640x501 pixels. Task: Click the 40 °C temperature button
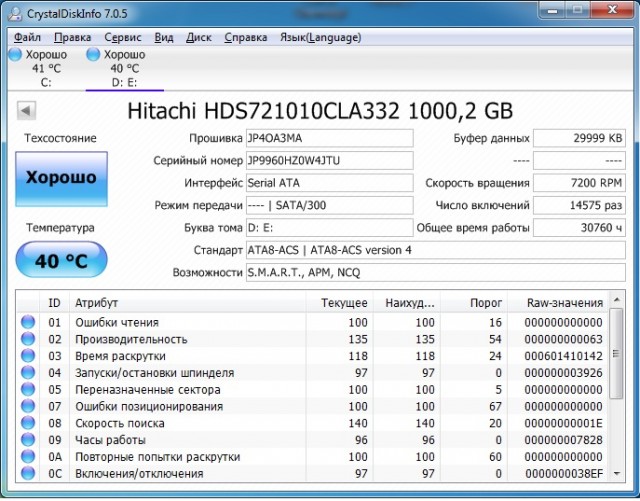pos(61,260)
